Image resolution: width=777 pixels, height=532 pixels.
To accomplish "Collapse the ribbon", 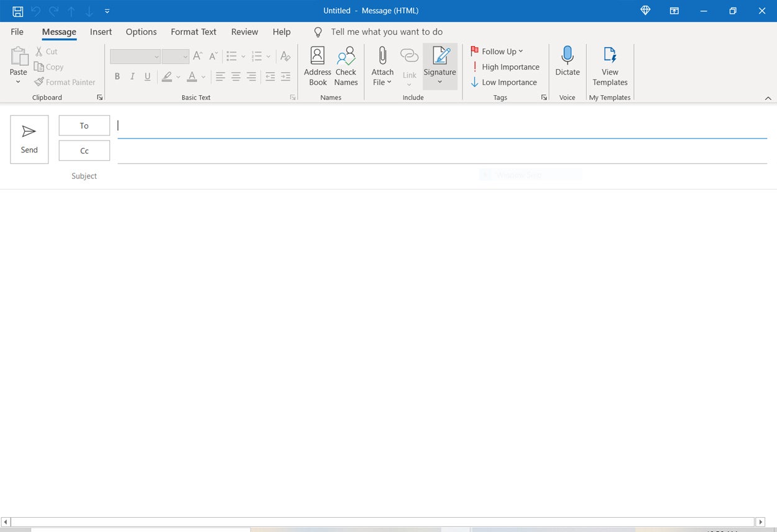I will click(x=768, y=98).
